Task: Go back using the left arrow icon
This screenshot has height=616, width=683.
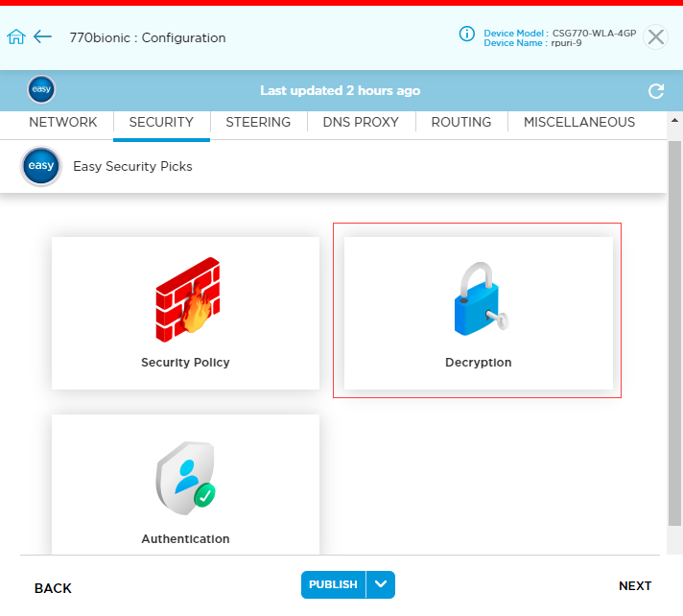Action: click(x=42, y=37)
